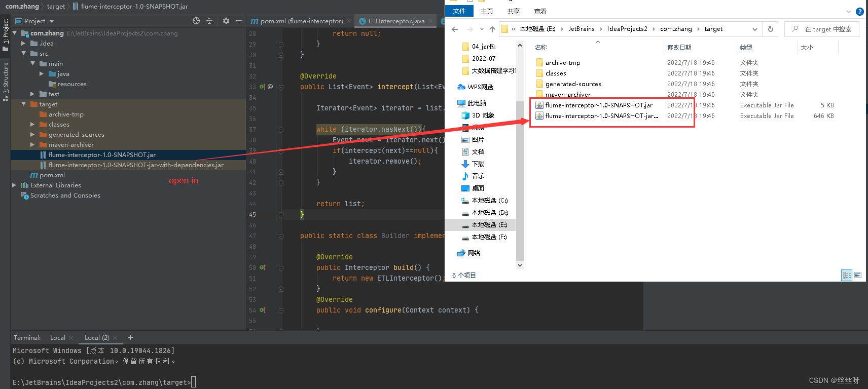Open the Explorer address bar history dropdown

(755, 29)
